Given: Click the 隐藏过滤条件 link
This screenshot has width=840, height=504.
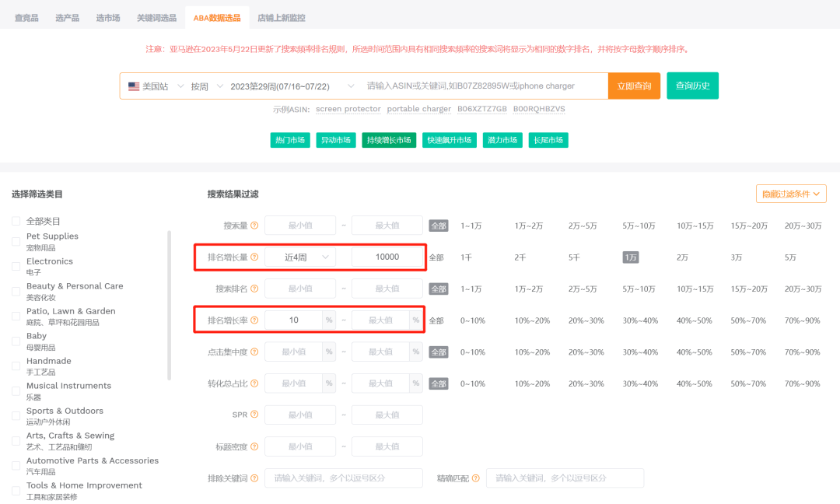Looking at the screenshot, I should click(791, 192).
